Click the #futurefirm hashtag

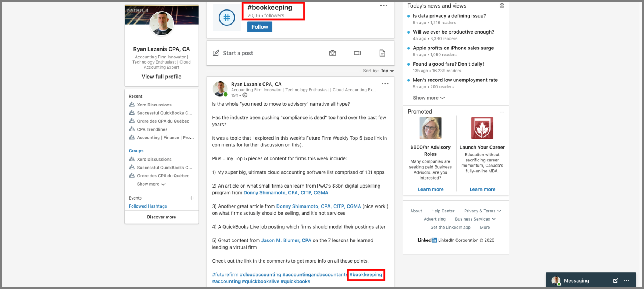pos(225,275)
